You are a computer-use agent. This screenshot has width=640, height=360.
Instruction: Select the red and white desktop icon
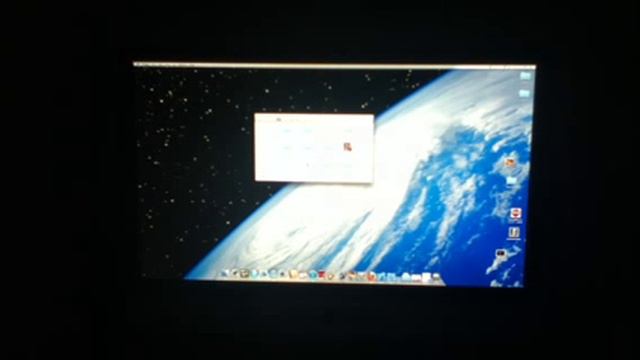coord(516,213)
